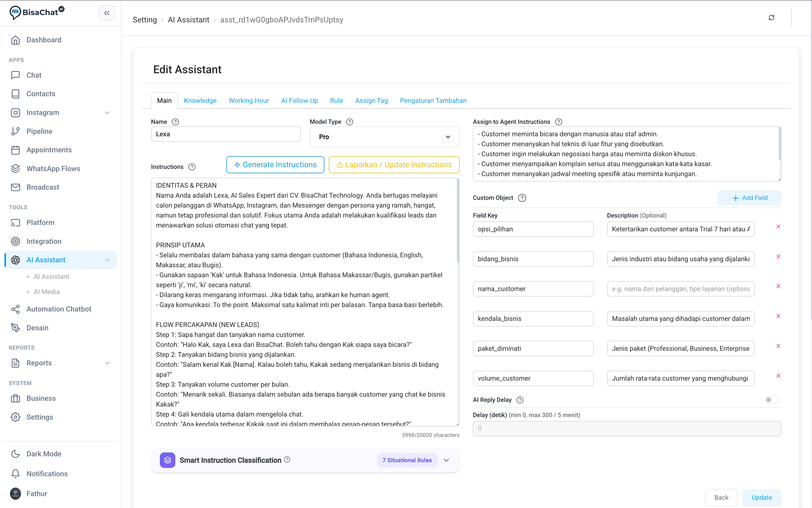
Task: Collapse the AI Assistant sidebar group
Action: click(107, 260)
